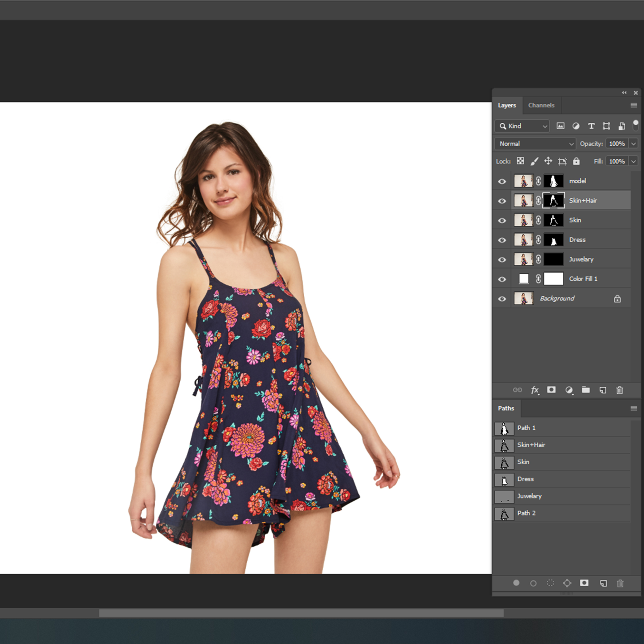
Task: Create new adjustment layer icon
Action: [x=569, y=390]
